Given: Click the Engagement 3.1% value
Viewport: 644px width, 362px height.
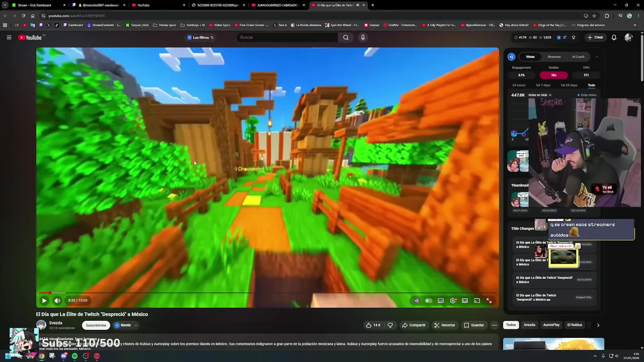Looking at the screenshot, I should click(x=521, y=75).
